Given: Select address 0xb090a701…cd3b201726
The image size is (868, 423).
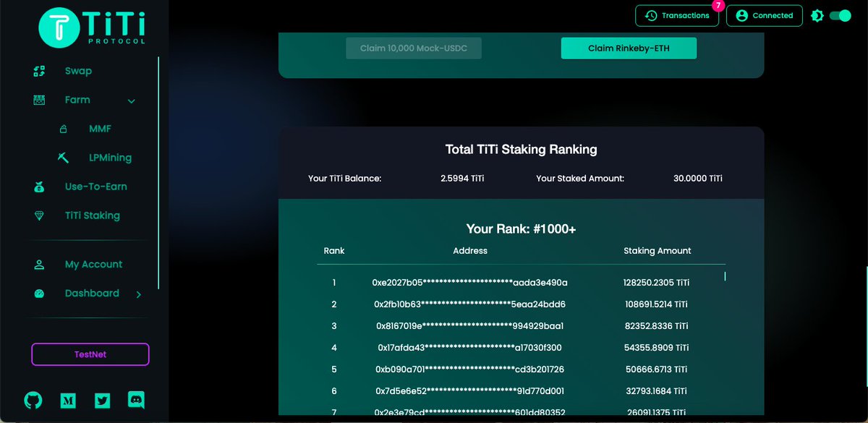Looking at the screenshot, I should [470, 369].
